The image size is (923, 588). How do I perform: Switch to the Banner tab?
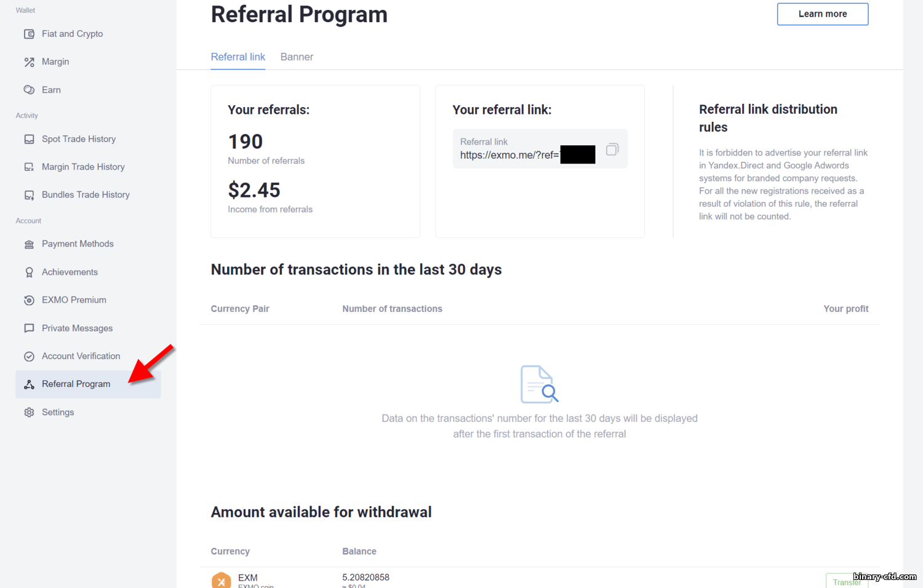[x=297, y=57]
